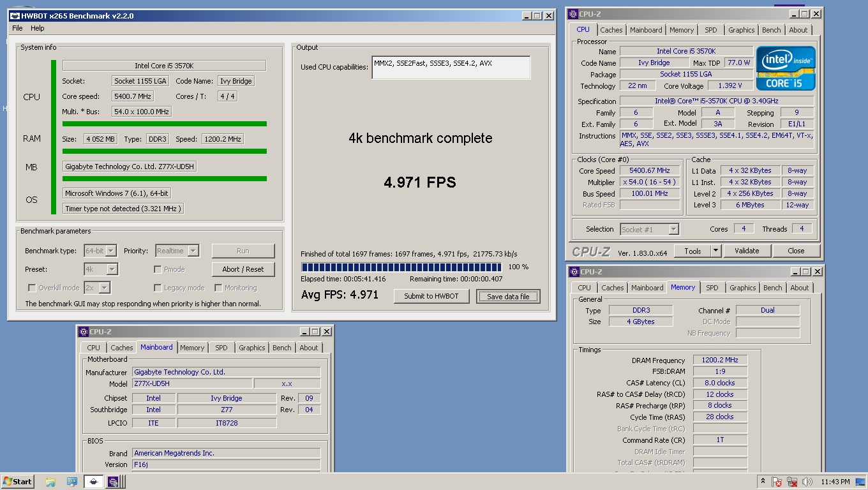Image resolution: width=868 pixels, height=490 pixels.
Task: Open Action Center flag tray icon
Action: [x=777, y=482]
